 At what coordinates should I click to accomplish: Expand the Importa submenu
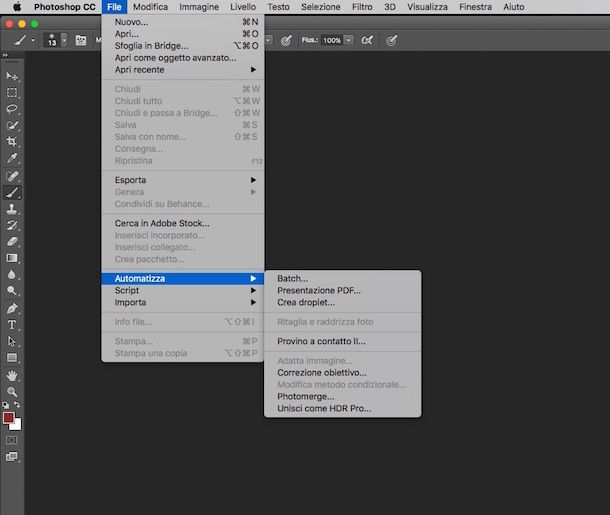coord(183,302)
